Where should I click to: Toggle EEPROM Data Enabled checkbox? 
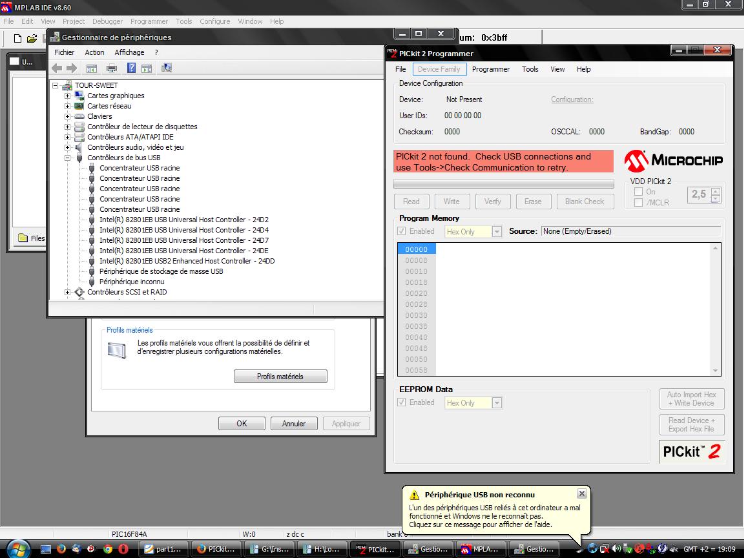pyautogui.click(x=402, y=403)
